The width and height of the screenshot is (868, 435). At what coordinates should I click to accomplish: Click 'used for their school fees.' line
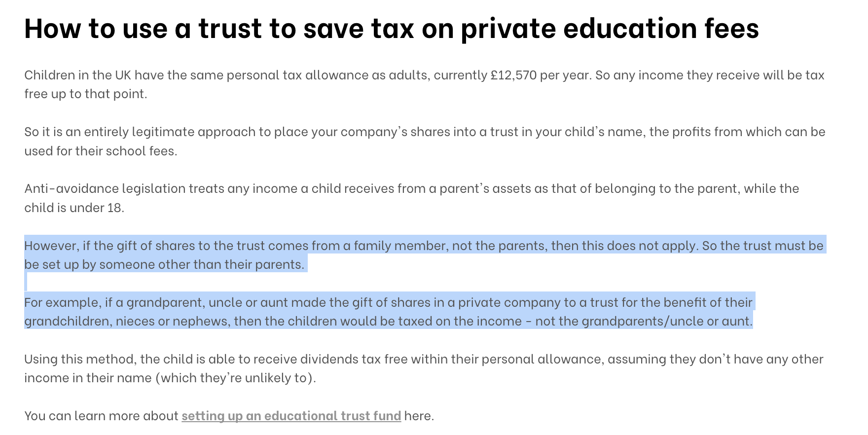pyautogui.click(x=101, y=151)
